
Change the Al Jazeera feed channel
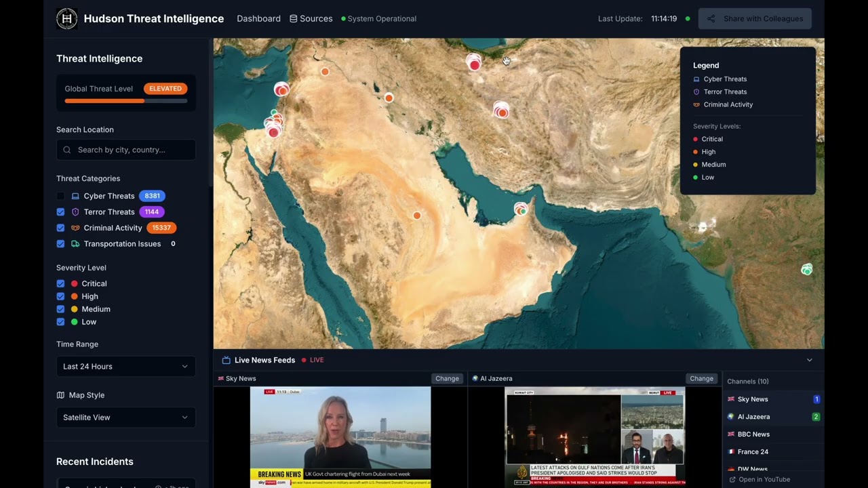click(701, 378)
